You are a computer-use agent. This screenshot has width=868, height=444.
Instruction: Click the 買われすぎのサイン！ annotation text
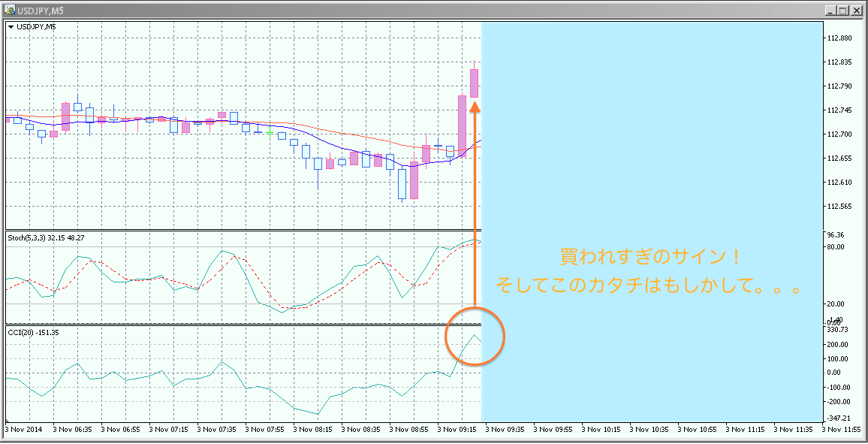point(650,257)
